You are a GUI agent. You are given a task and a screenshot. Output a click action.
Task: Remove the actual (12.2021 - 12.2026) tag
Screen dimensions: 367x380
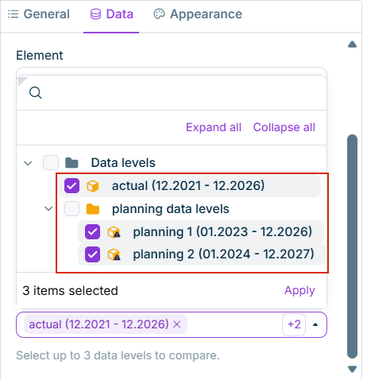[x=177, y=324]
